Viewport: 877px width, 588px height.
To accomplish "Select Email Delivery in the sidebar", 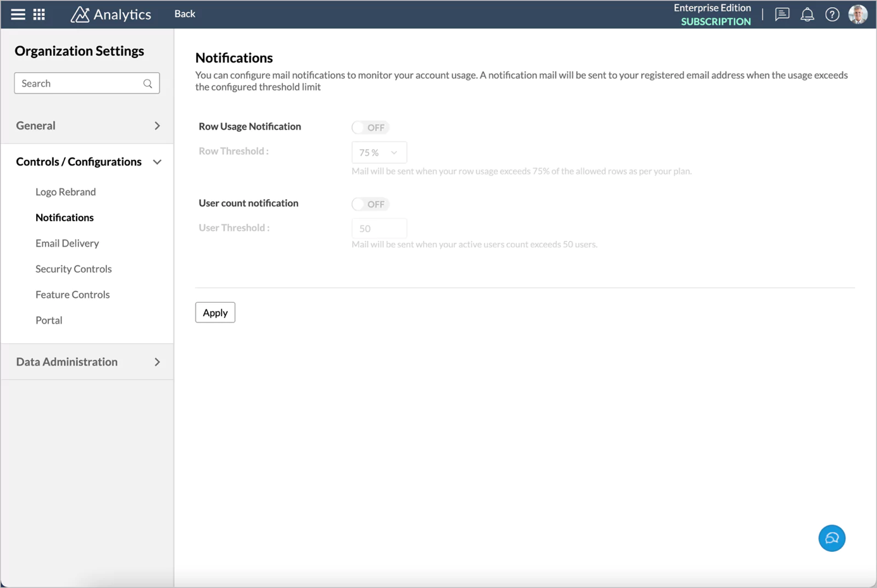I will (x=67, y=243).
